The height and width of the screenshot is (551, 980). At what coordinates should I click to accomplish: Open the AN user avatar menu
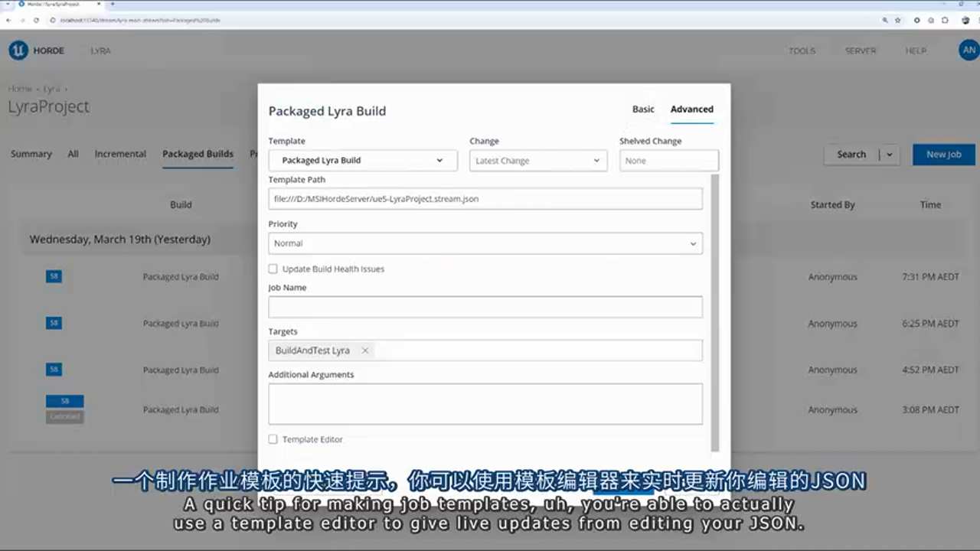969,51
